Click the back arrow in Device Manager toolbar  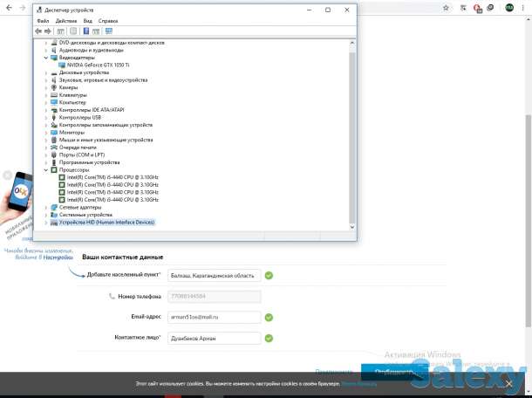39,31
